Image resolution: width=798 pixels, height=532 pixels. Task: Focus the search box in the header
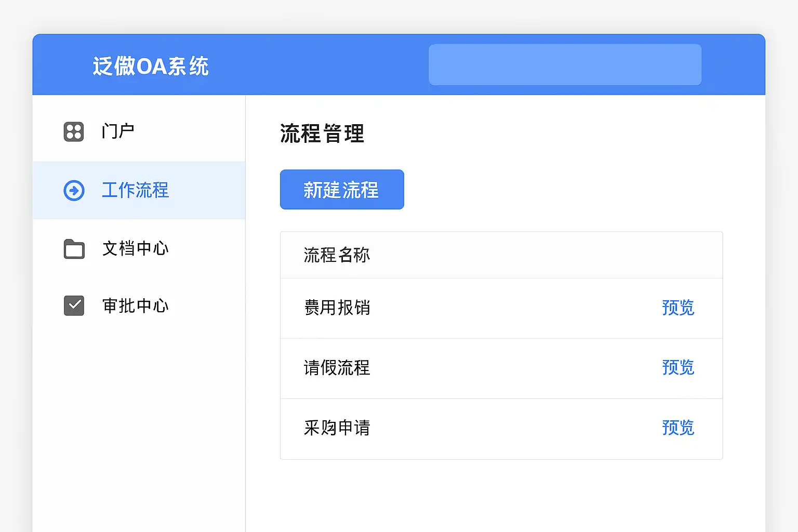click(x=565, y=65)
